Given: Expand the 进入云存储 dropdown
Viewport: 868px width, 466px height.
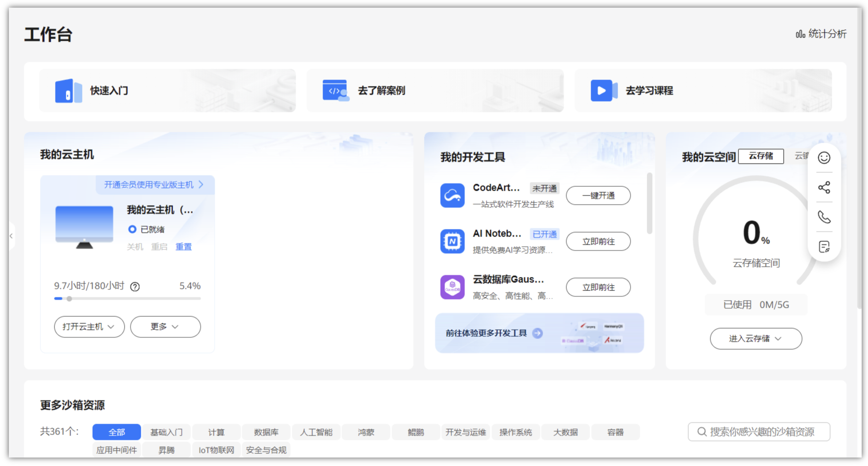Looking at the screenshot, I should pos(756,338).
